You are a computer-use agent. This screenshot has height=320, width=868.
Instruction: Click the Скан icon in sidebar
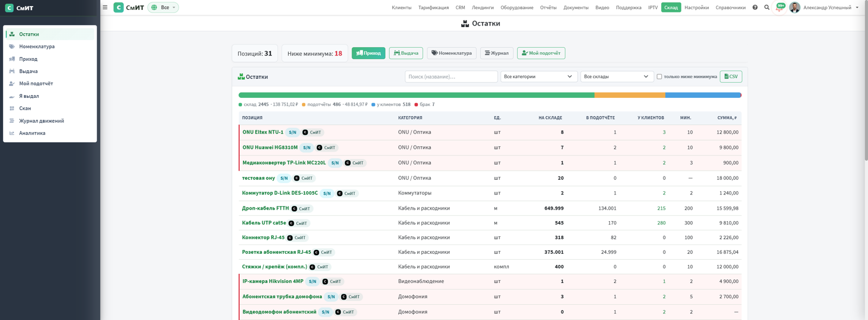coord(12,109)
